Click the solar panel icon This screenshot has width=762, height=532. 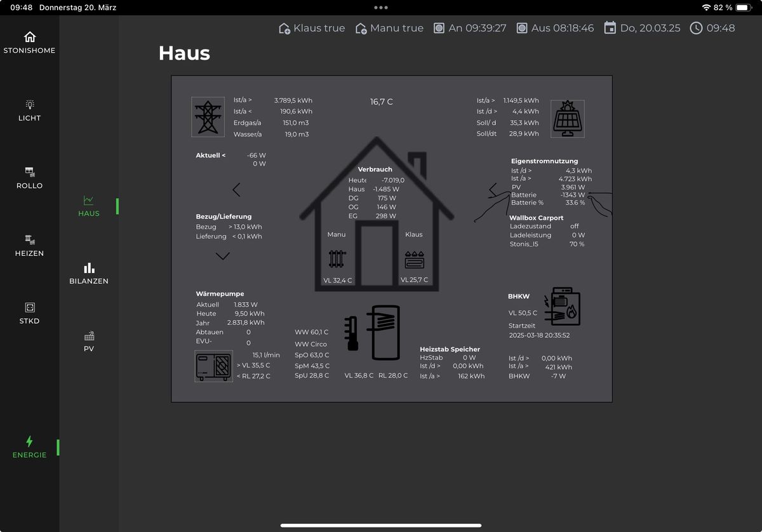[x=567, y=119]
